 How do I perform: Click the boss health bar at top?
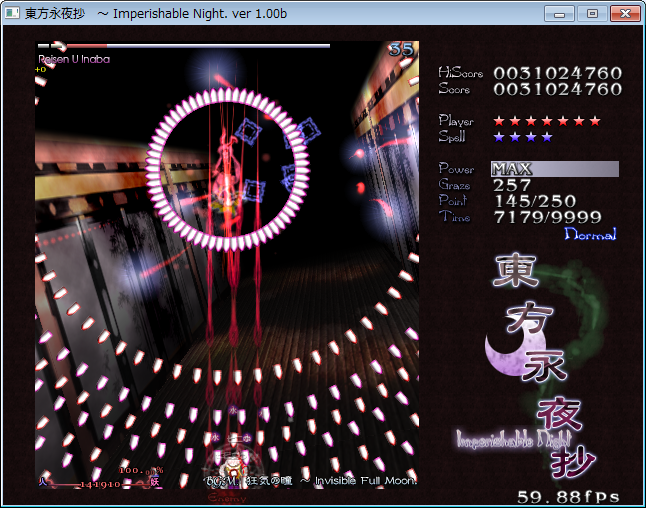tap(190, 46)
